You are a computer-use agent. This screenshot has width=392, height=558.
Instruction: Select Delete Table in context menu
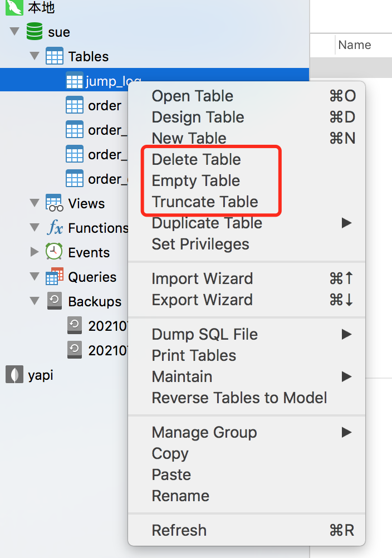pos(196,159)
